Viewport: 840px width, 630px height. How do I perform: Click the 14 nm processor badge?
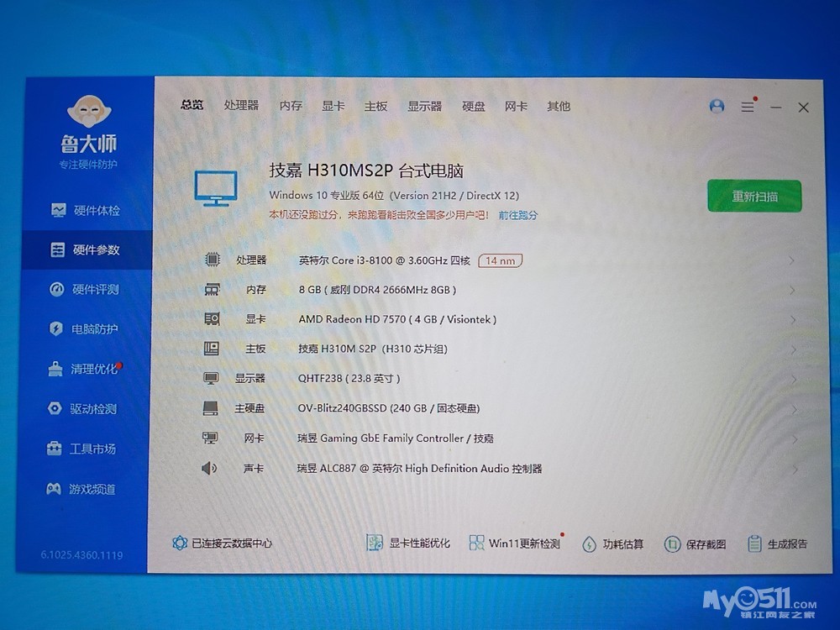(x=500, y=260)
